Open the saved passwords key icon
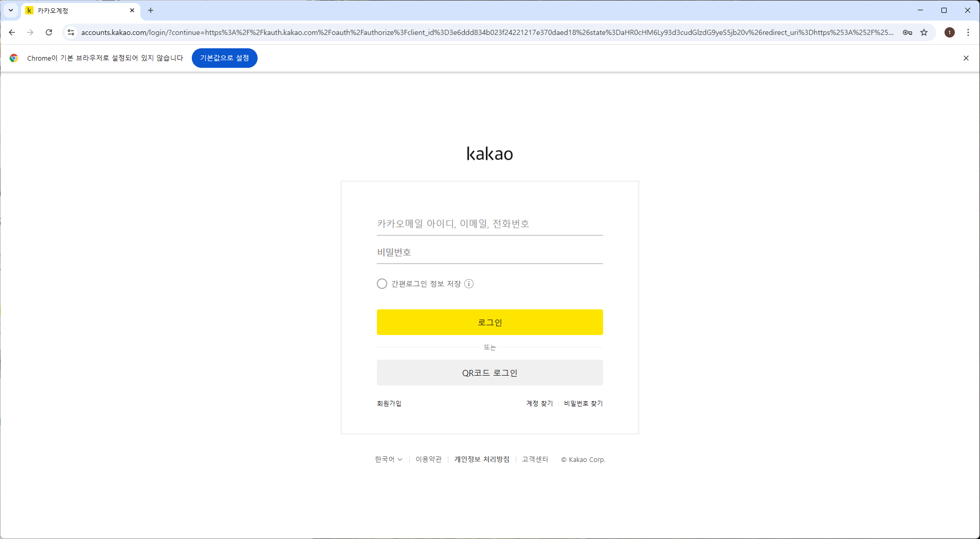This screenshot has height=539, width=980. [908, 32]
